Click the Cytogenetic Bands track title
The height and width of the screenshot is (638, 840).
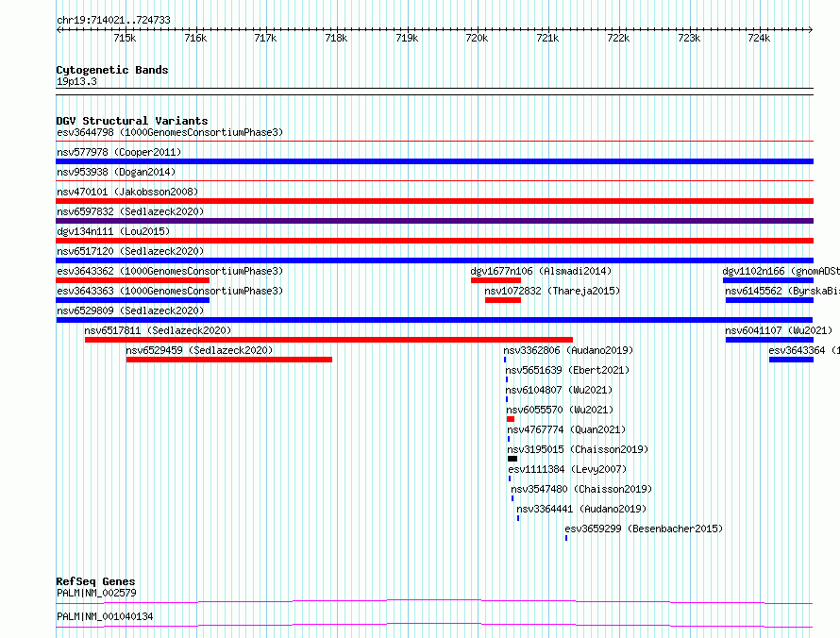tap(112, 70)
